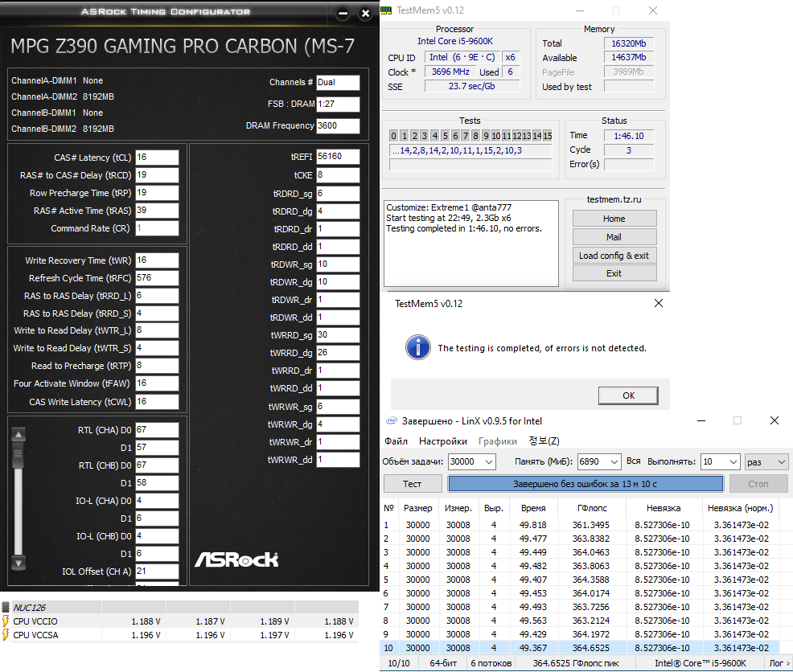
Task: Select test number 15 box in TestMem5
Action: 547,136
